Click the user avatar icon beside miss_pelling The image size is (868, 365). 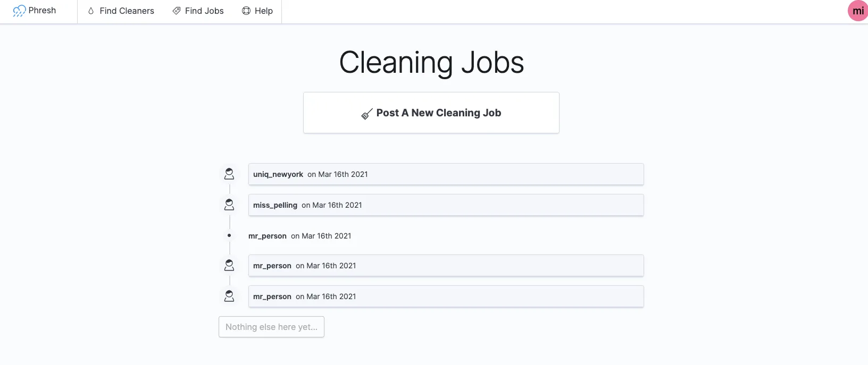pos(229,205)
